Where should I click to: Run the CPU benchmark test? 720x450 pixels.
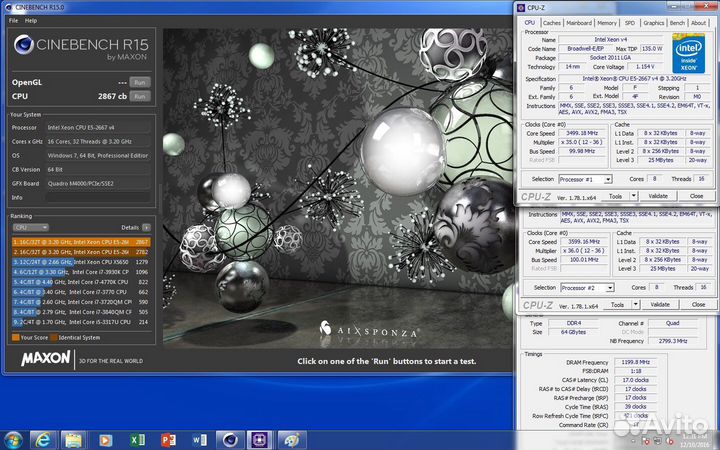click(x=139, y=97)
